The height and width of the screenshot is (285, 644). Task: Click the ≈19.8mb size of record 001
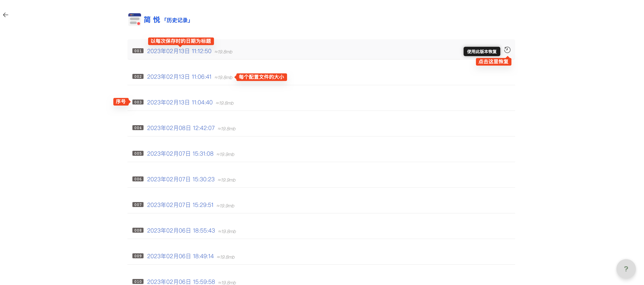pyautogui.click(x=223, y=52)
